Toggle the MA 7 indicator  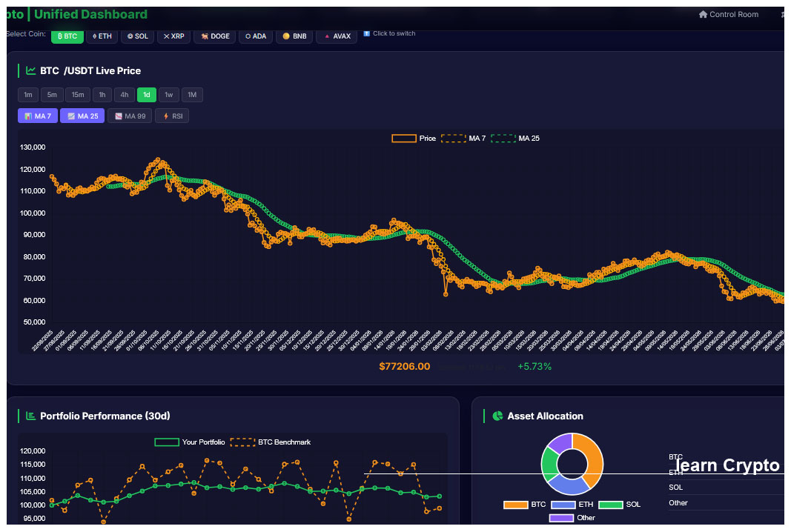[x=38, y=116]
